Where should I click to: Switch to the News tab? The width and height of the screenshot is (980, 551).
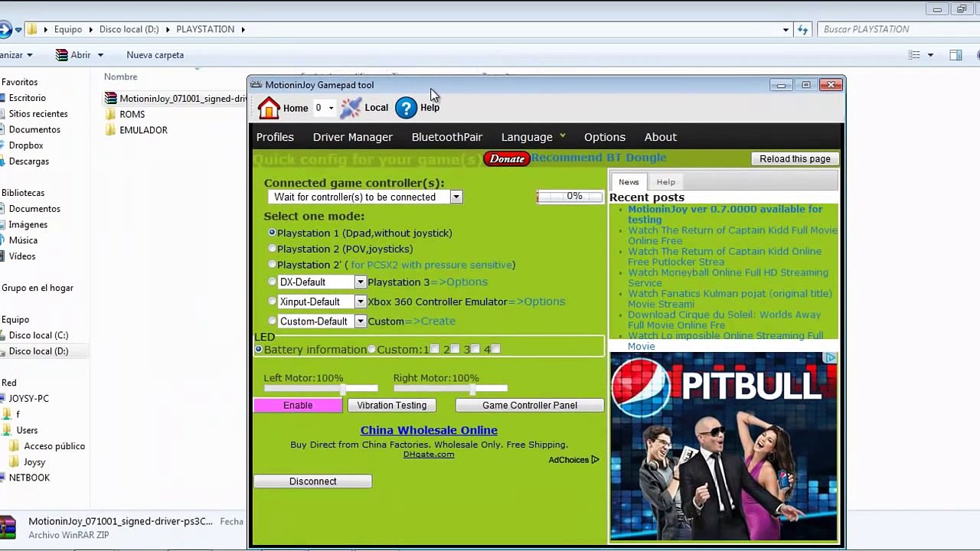tap(629, 182)
